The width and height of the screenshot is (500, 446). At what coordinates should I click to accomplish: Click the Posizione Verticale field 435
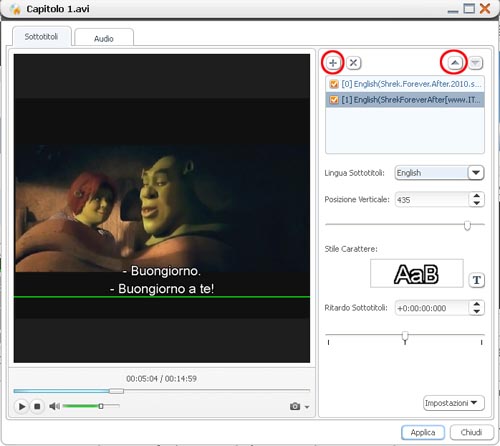(x=432, y=200)
